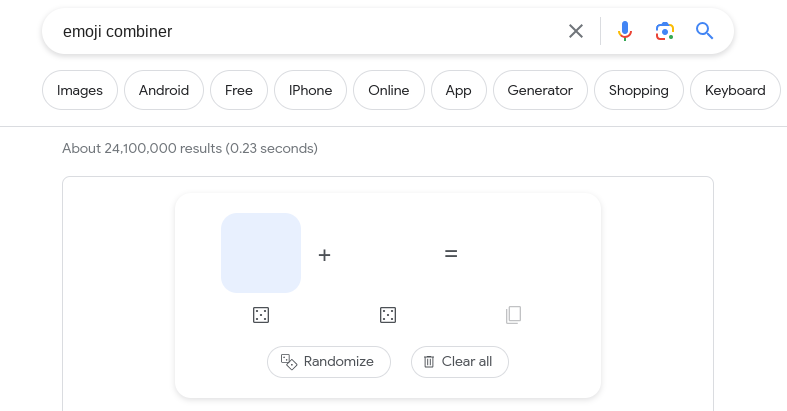
Task: Click the Randomize button
Action: [x=329, y=362]
